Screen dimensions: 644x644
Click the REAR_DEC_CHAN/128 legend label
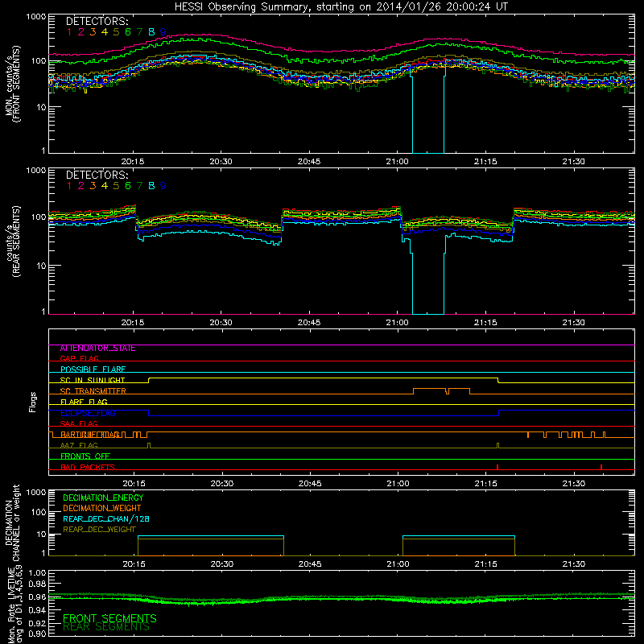106,518
